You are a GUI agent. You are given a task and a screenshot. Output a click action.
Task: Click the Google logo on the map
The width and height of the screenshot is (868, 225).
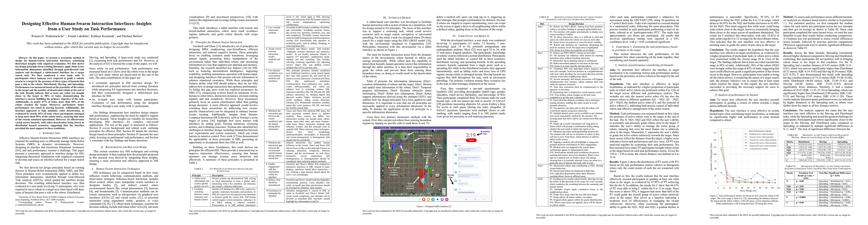click(x=384, y=195)
